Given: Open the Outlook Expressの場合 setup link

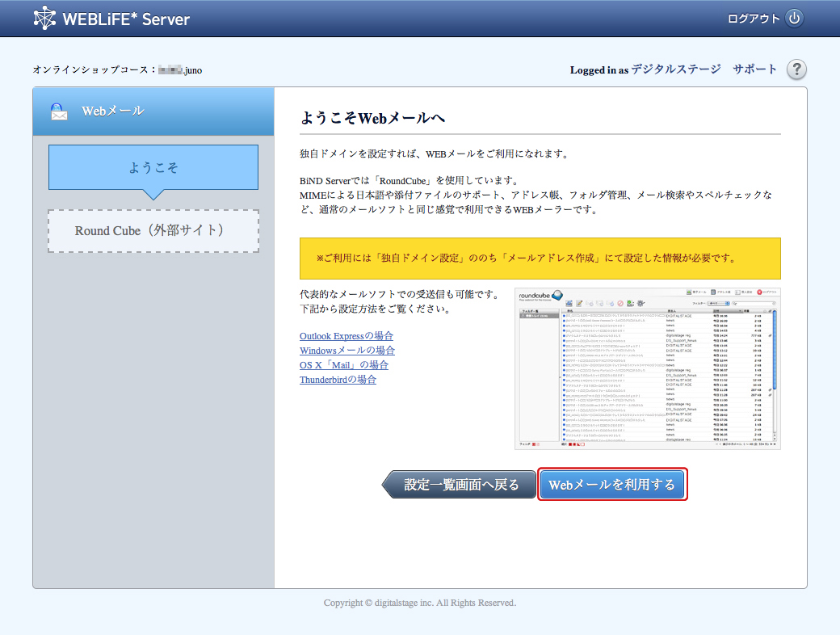Looking at the screenshot, I should 346,336.
